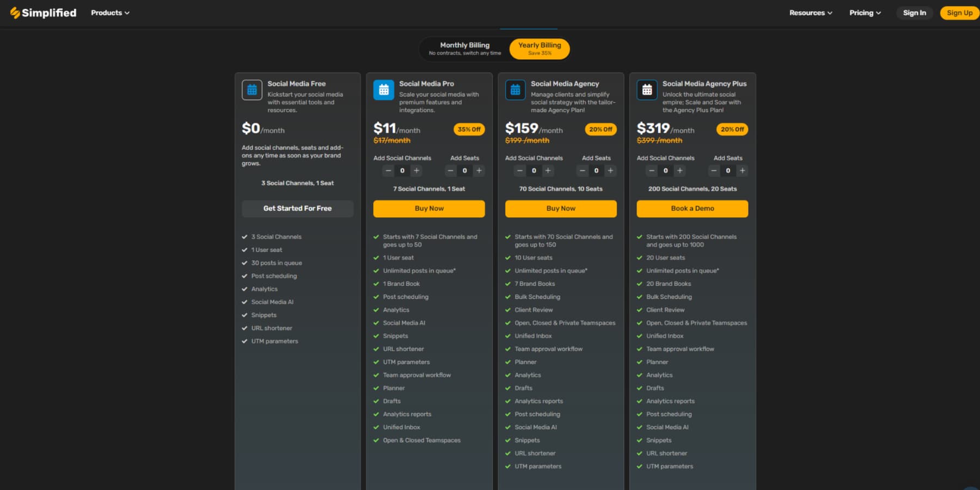Increase seats on the Agency Plus plan
This screenshot has width=980, height=490.
coord(742,170)
